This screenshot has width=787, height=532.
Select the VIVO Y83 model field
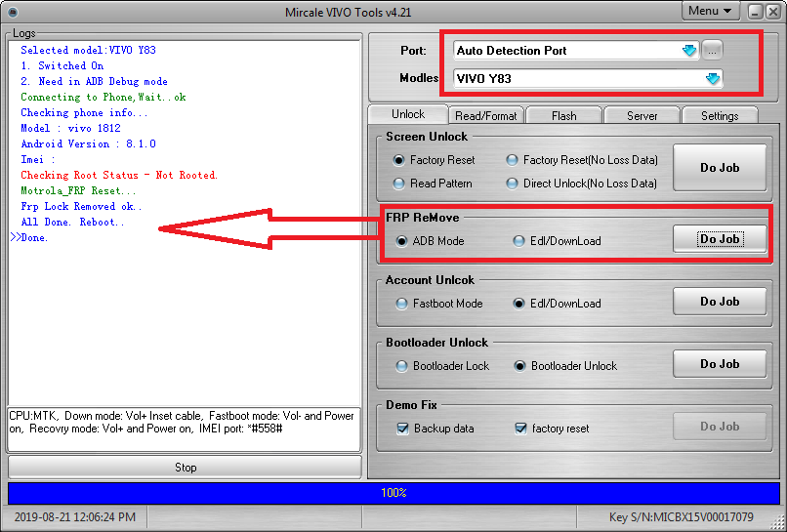point(588,78)
